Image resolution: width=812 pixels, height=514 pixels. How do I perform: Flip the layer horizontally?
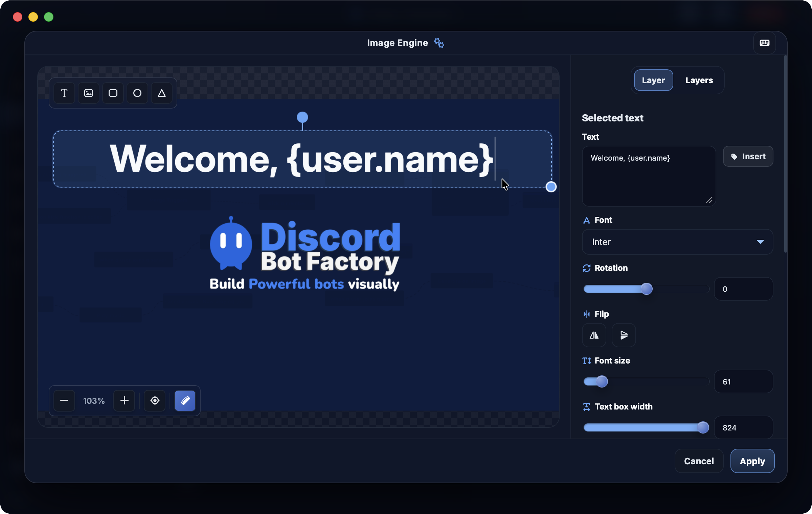tap(594, 335)
